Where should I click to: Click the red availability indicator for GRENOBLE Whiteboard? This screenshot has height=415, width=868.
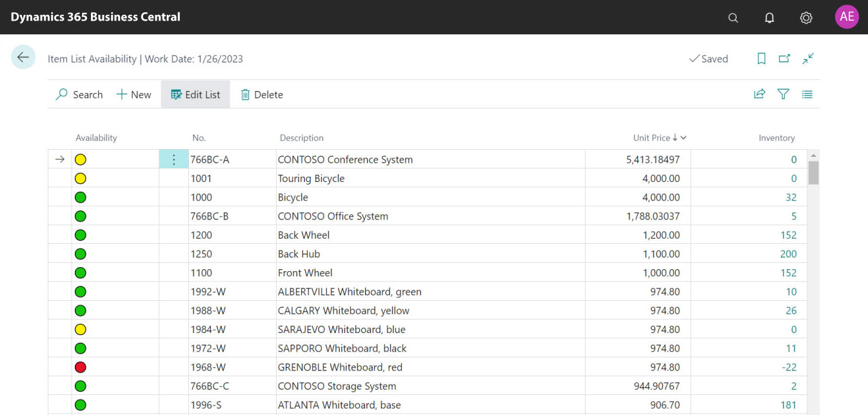(x=81, y=367)
